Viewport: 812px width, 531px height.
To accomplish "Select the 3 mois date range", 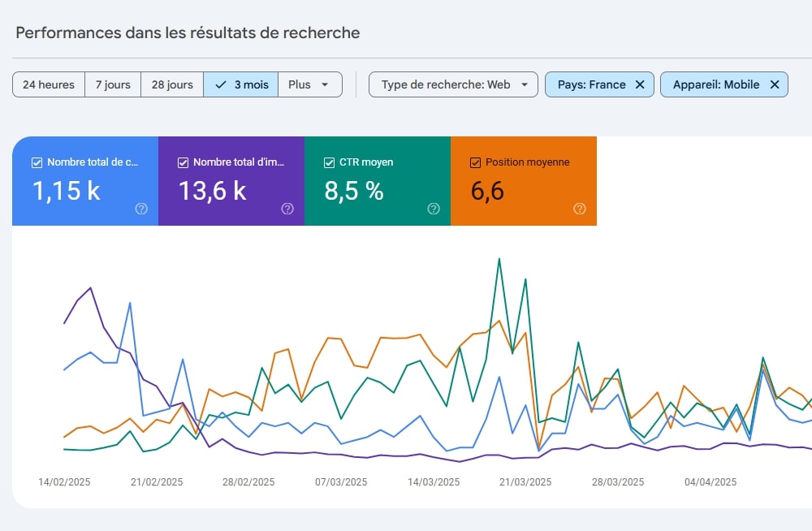I will 241,84.
